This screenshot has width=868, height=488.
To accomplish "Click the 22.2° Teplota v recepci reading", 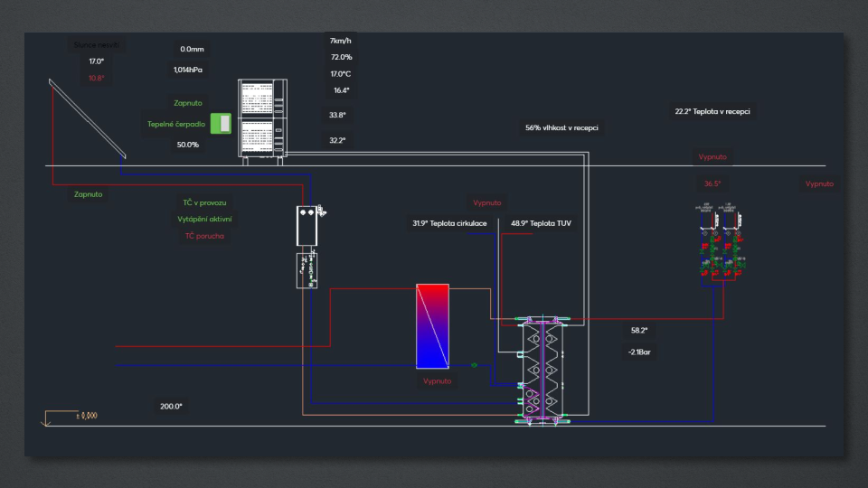I will click(712, 112).
